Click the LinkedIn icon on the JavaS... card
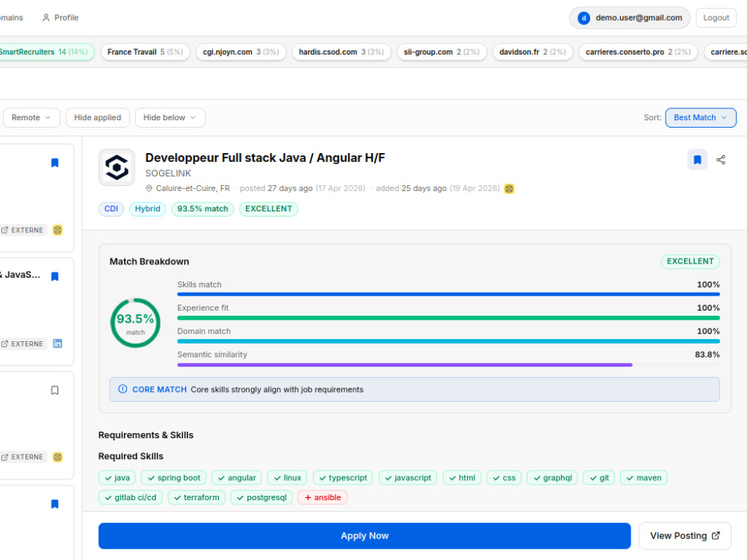The width and height of the screenshot is (747, 560). [58, 343]
